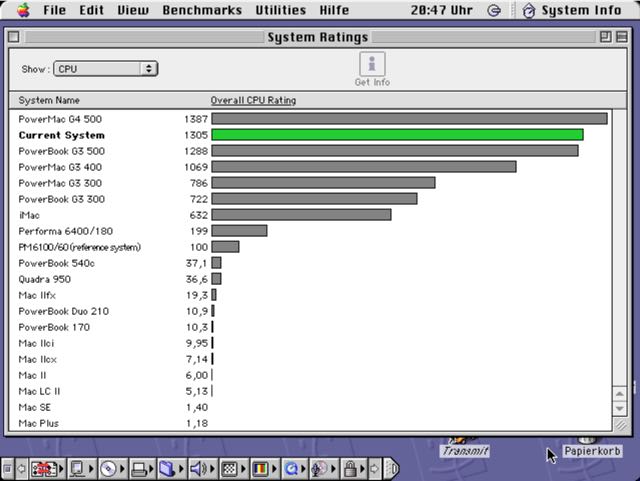Click the scrollbar up arrow
This screenshot has width=640, height=481.
tap(620, 394)
